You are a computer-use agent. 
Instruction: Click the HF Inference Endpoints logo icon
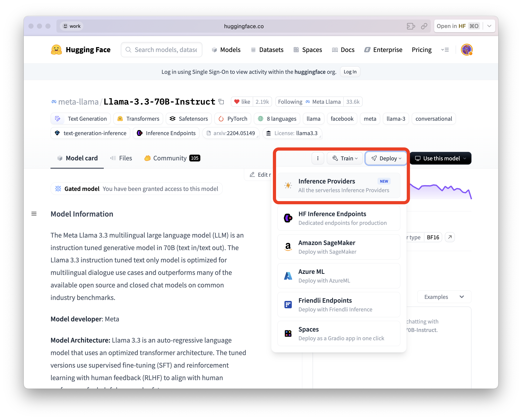click(x=288, y=218)
